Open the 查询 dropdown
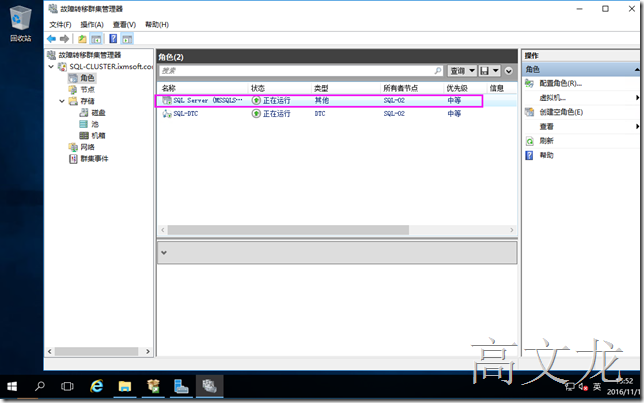The image size is (644, 403). click(462, 71)
